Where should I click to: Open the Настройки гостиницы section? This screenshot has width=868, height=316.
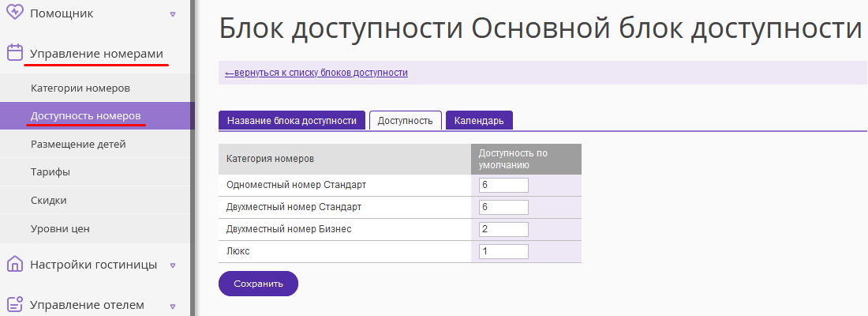[94, 265]
